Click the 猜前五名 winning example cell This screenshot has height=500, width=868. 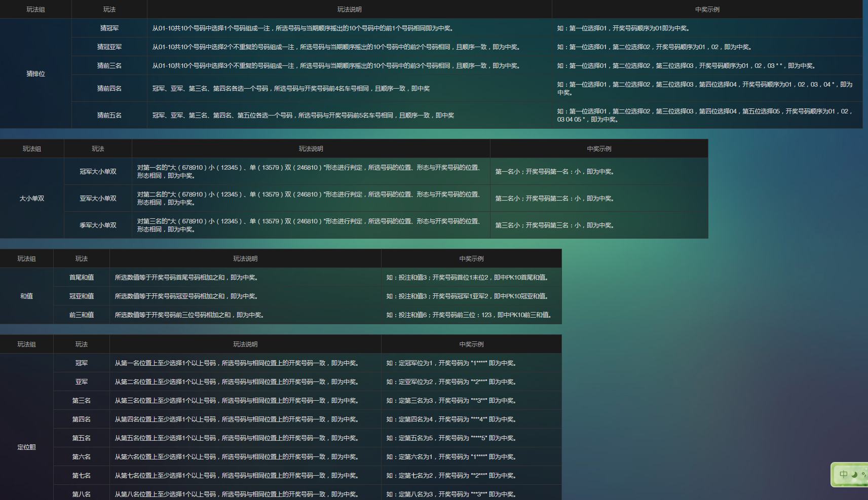[707, 116]
